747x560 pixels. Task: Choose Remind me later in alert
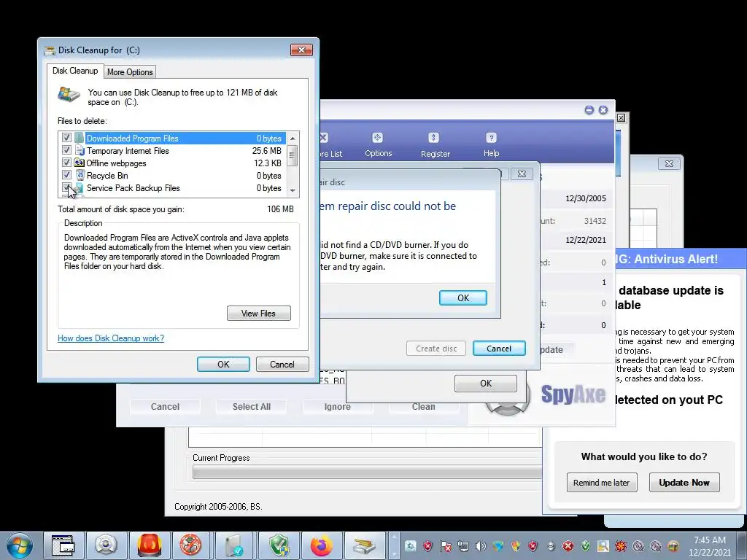tap(601, 483)
